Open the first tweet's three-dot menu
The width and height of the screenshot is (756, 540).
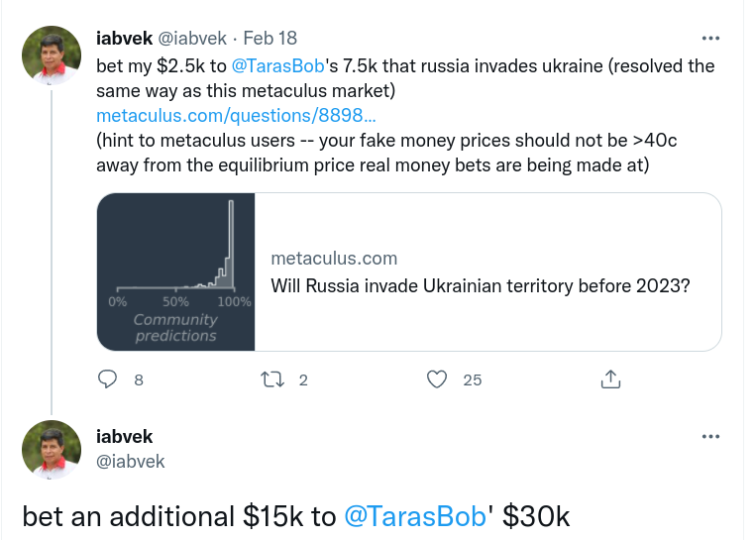coord(710,38)
